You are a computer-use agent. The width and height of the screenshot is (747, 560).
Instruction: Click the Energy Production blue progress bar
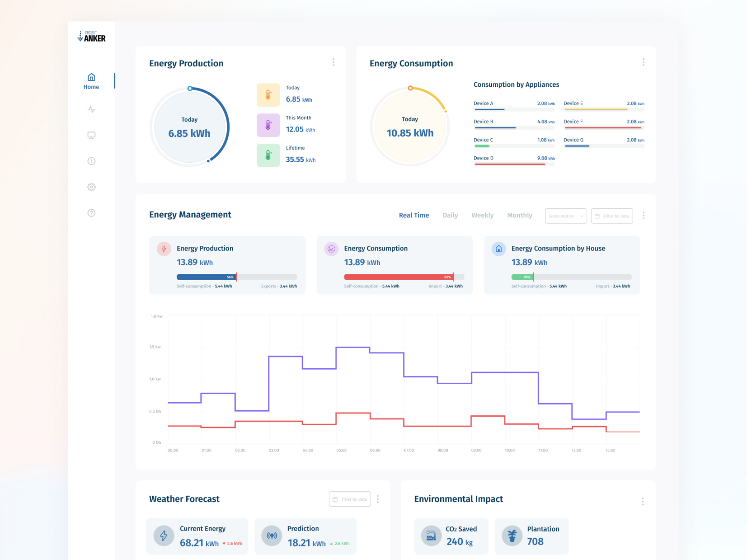coord(206,277)
